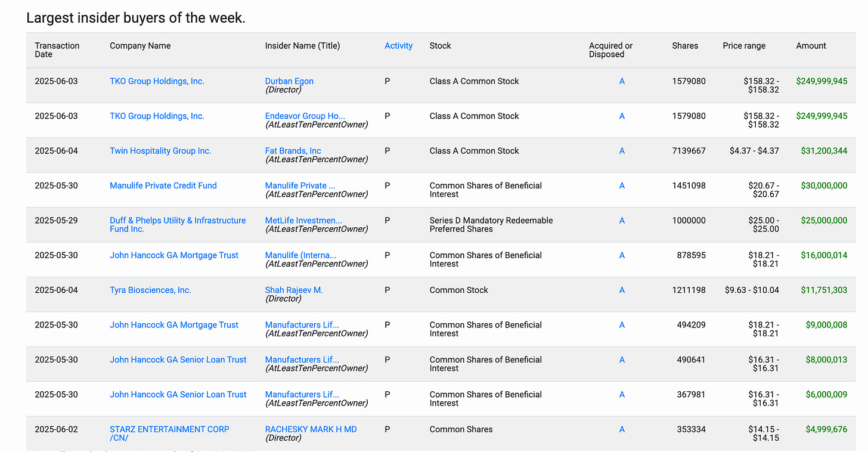Open Twin Hospitality Group Inc. company link

160,151
